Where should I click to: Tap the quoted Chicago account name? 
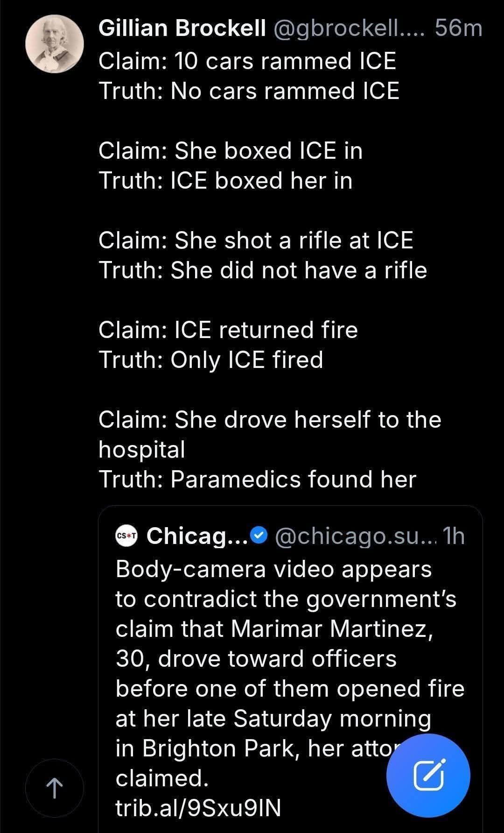(197, 536)
